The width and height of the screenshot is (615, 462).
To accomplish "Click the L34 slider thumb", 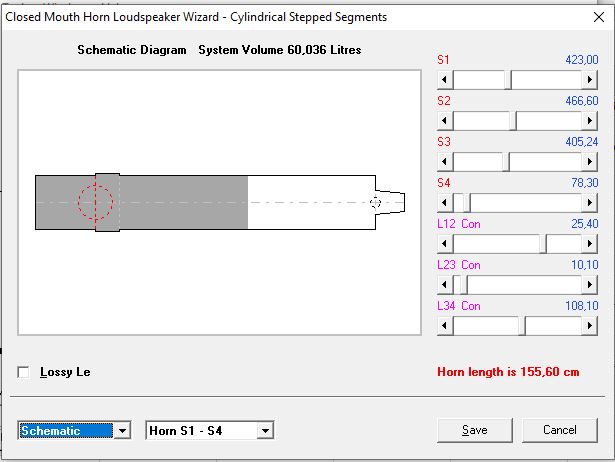I will pos(522,326).
